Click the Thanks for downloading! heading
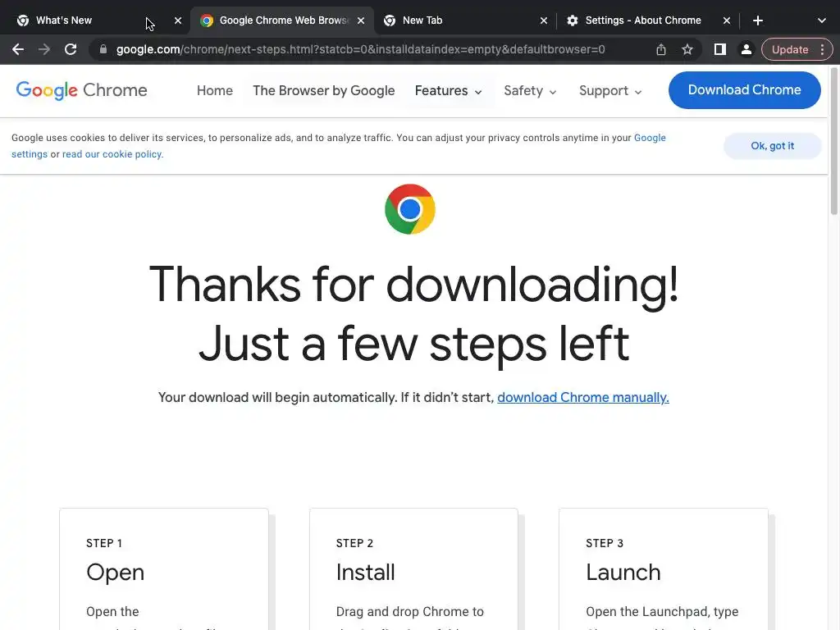The height and width of the screenshot is (630, 840). [413, 285]
